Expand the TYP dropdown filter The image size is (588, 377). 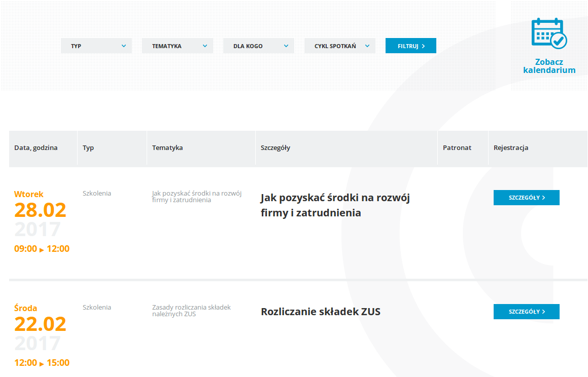[96, 46]
